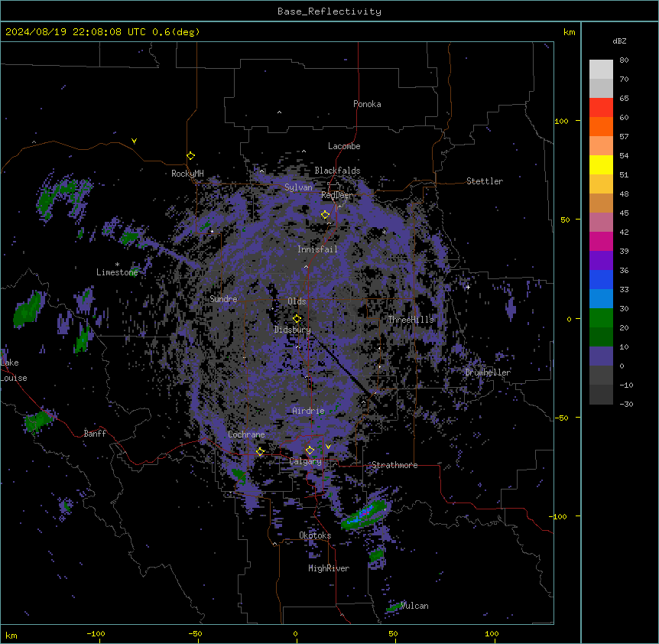Click the Sundre town label
Screen dimensions: 659x644
click(223, 299)
